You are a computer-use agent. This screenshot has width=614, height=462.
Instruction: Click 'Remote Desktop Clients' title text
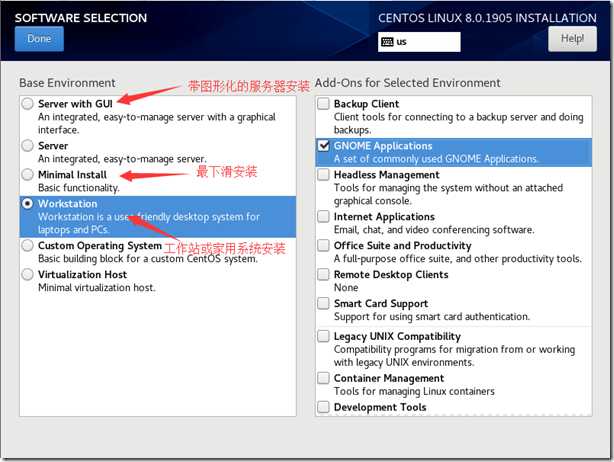(x=391, y=274)
